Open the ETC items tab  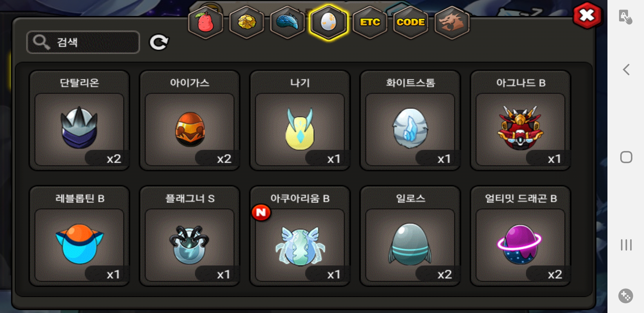click(x=370, y=23)
